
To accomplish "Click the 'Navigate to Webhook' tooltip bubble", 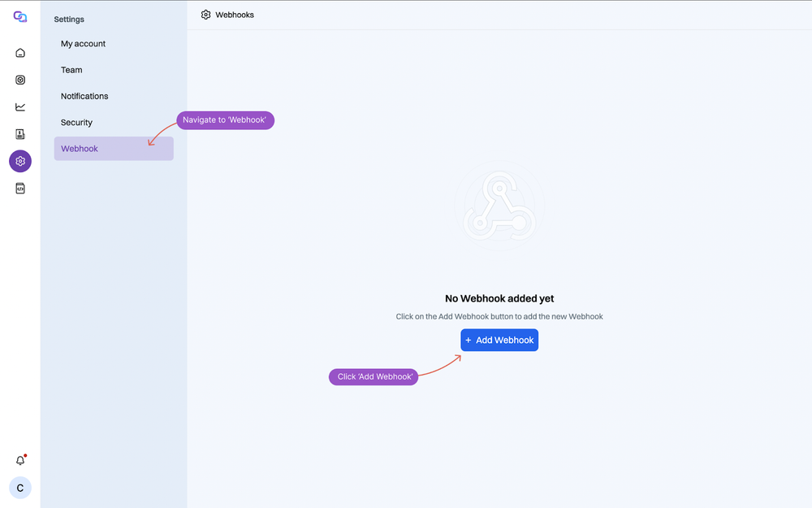I will pyautogui.click(x=226, y=120).
